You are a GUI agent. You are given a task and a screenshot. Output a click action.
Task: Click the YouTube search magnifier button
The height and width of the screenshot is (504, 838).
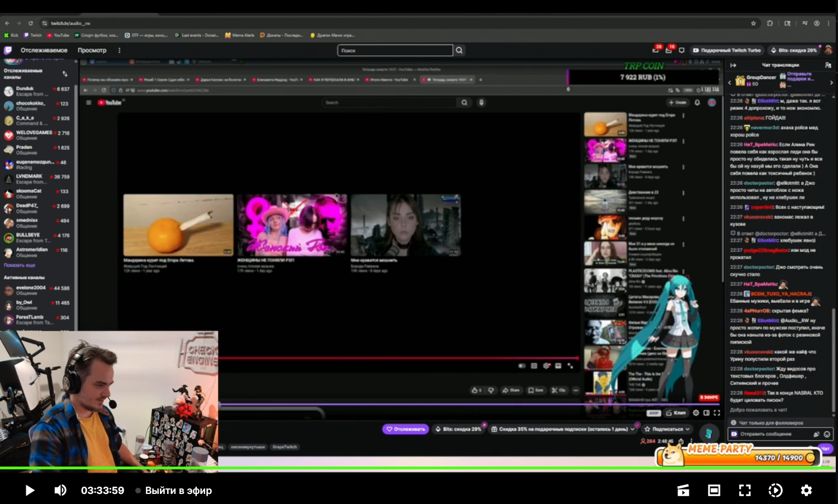(464, 103)
